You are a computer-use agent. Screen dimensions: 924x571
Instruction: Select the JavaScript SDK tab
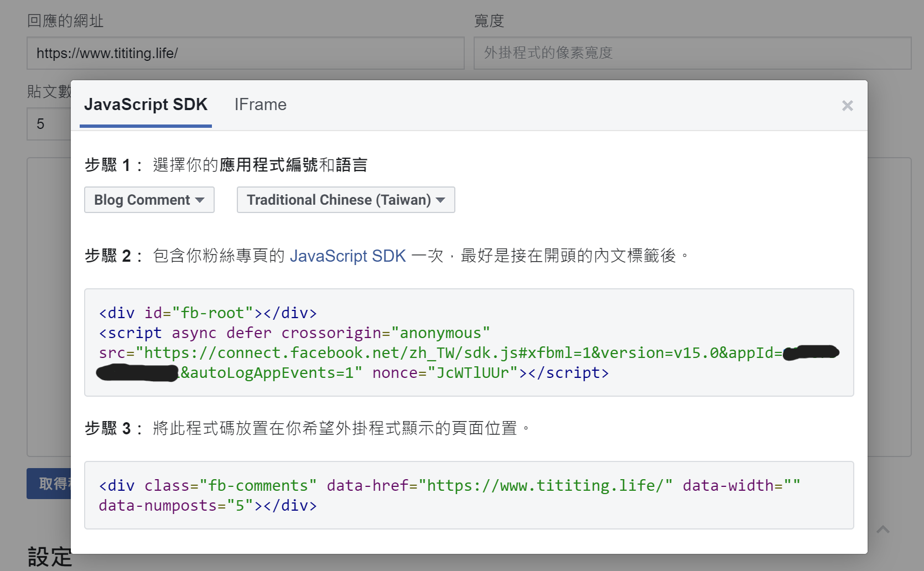tap(146, 105)
